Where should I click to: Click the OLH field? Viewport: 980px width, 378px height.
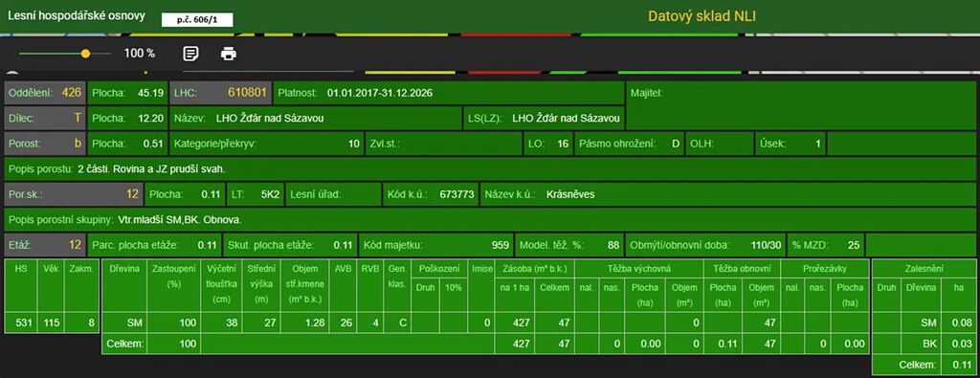tap(720, 144)
